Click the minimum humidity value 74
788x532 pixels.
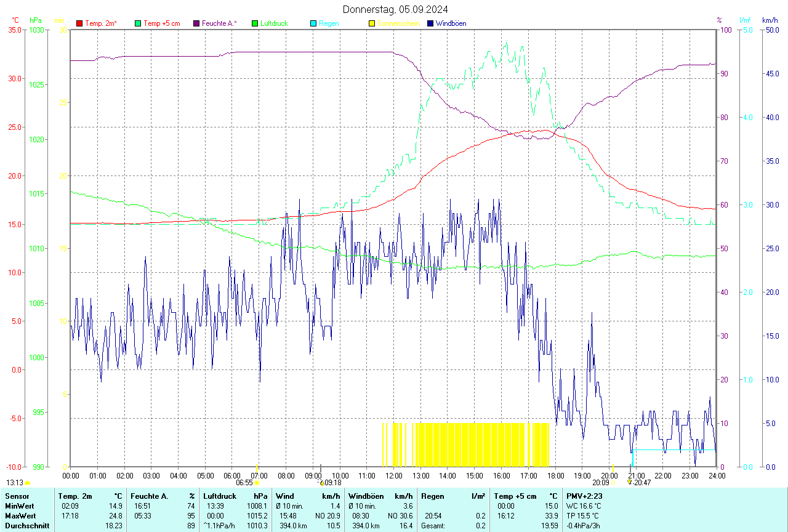(191, 506)
